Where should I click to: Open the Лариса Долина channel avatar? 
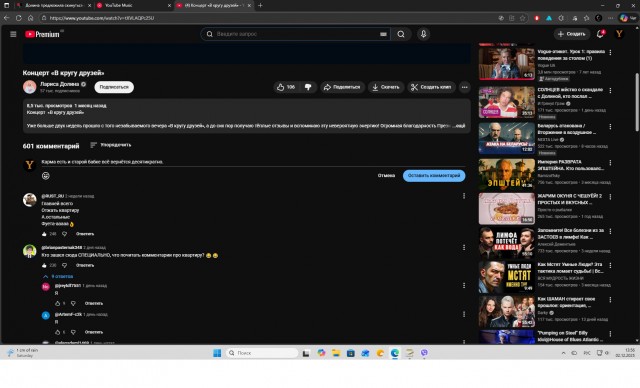(30, 87)
